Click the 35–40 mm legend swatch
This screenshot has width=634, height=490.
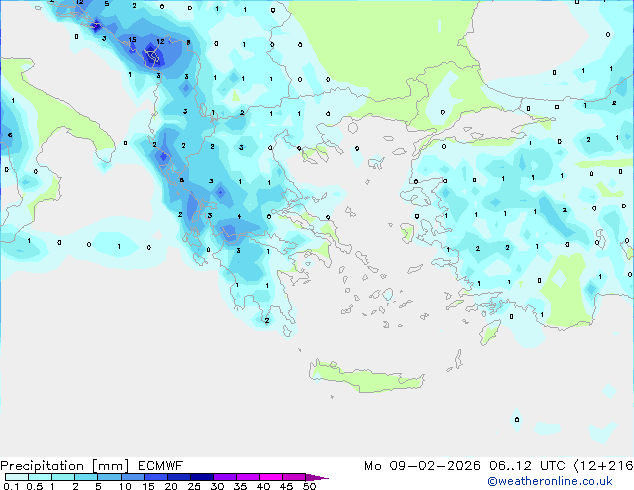[x=247, y=477]
